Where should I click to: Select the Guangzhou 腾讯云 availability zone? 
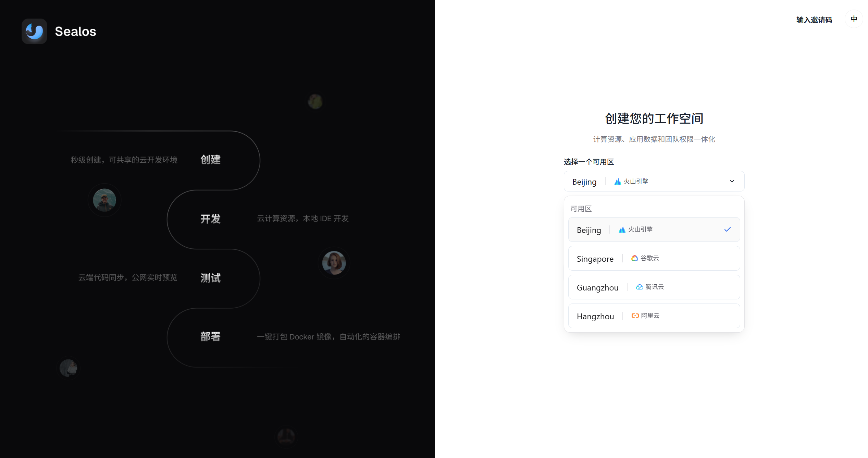[654, 287]
